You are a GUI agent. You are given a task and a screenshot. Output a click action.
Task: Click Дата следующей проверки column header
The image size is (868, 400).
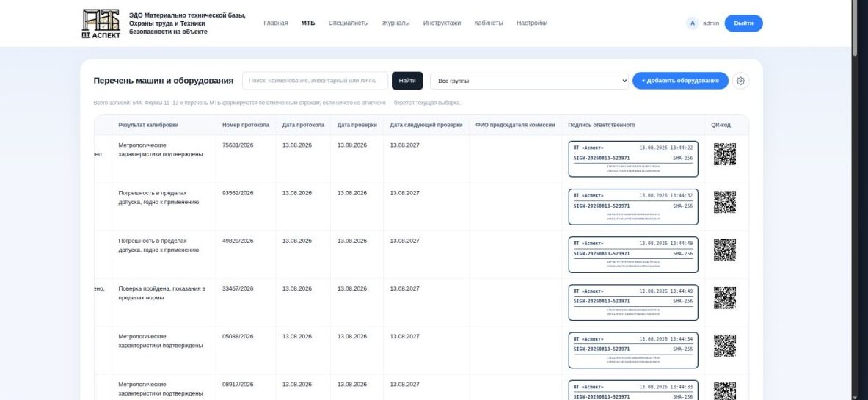[426, 126]
